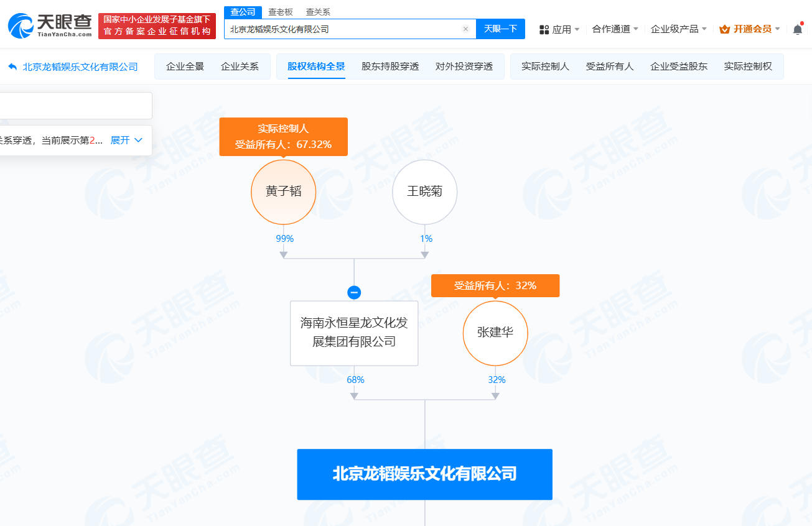Select the 张建华 shareholder node
This screenshot has width=812, height=526.
click(495, 333)
